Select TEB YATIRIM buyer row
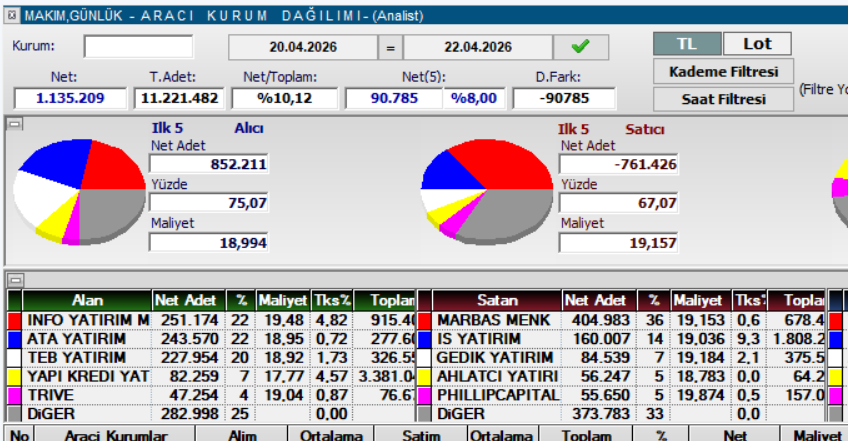Screen dimensions: 848x441 coord(211,358)
